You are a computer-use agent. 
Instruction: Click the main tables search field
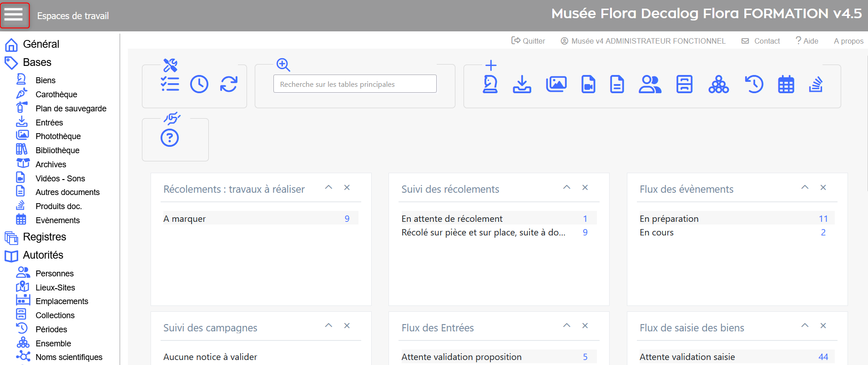click(355, 84)
